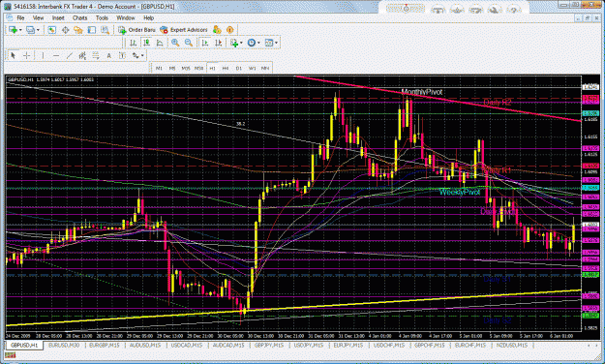
Task: Expand the Profiles dropdown arrow
Action: coord(38,30)
